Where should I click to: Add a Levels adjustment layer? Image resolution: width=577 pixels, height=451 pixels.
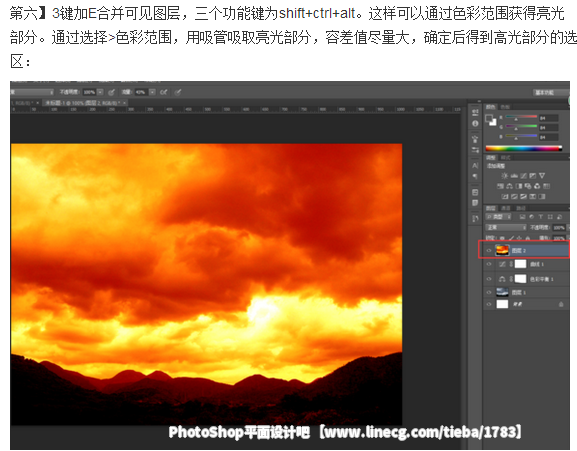point(514,176)
